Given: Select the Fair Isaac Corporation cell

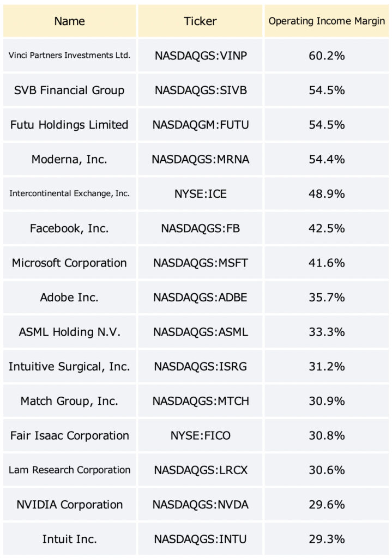Looking at the screenshot, I should click(69, 435).
